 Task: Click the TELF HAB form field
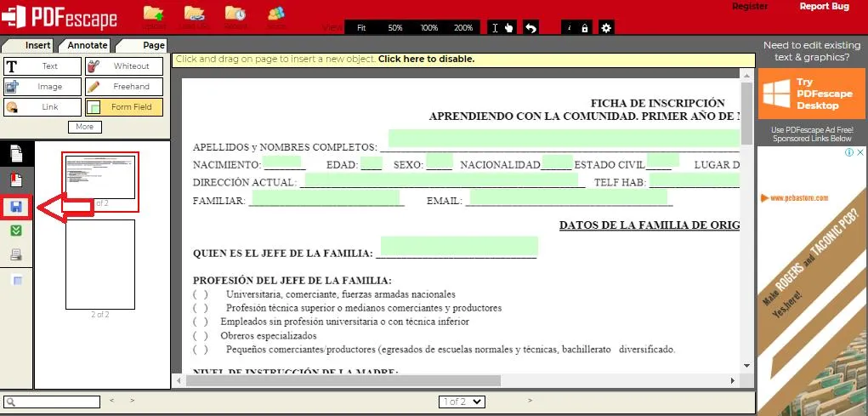[x=695, y=180]
